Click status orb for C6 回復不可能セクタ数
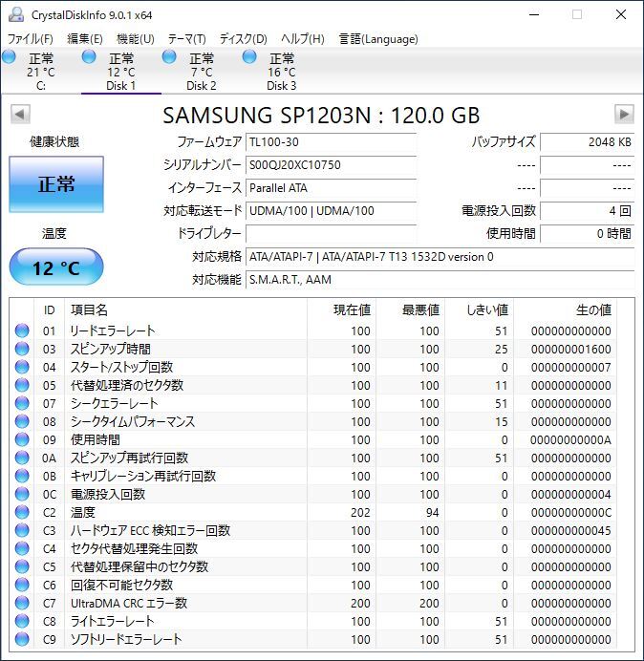This screenshot has height=661, width=644. pos(22,585)
